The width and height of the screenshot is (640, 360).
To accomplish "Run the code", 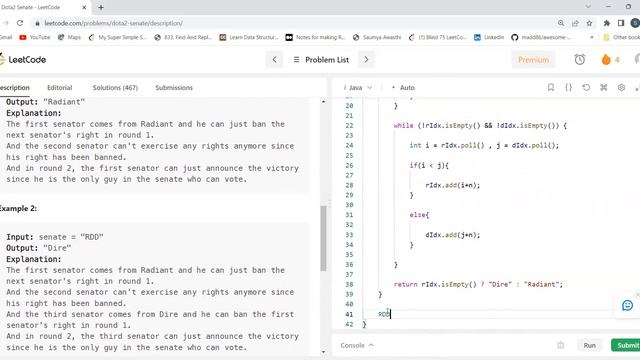I will [x=589, y=345].
